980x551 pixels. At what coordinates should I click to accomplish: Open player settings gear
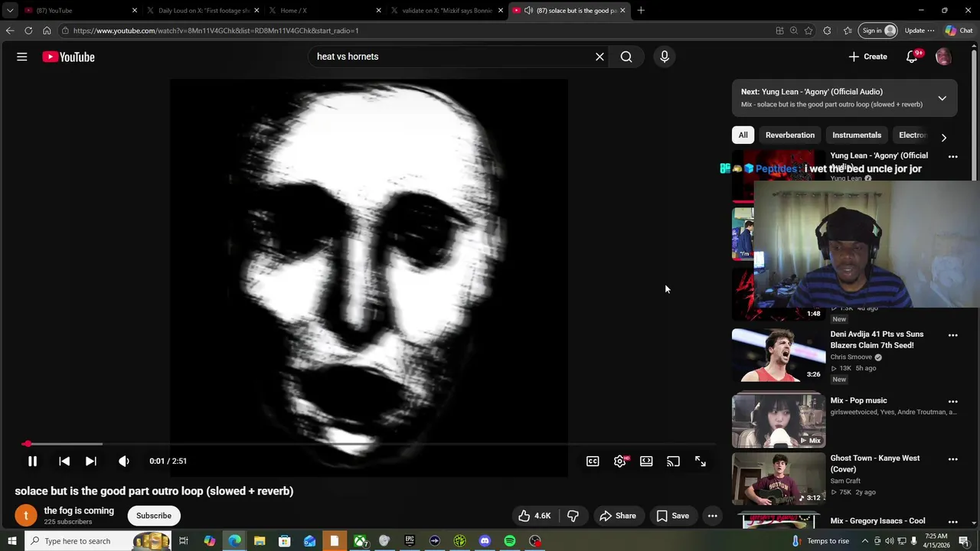pos(620,461)
